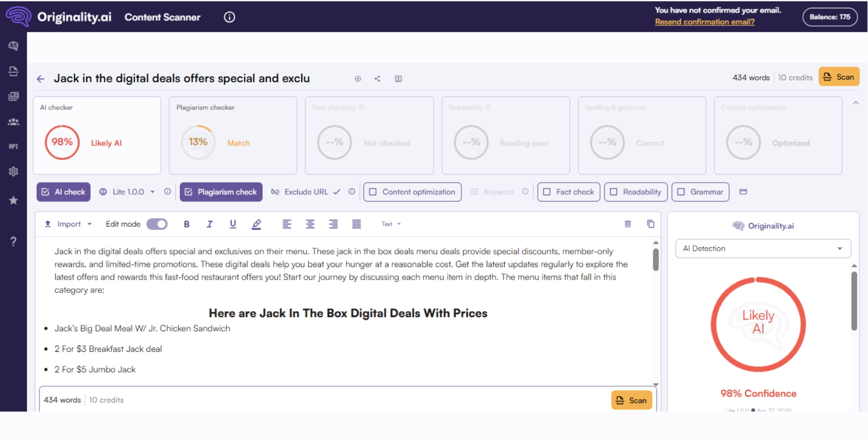Click the top Scan button
Screen dimensions: 868x440
pos(839,77)
